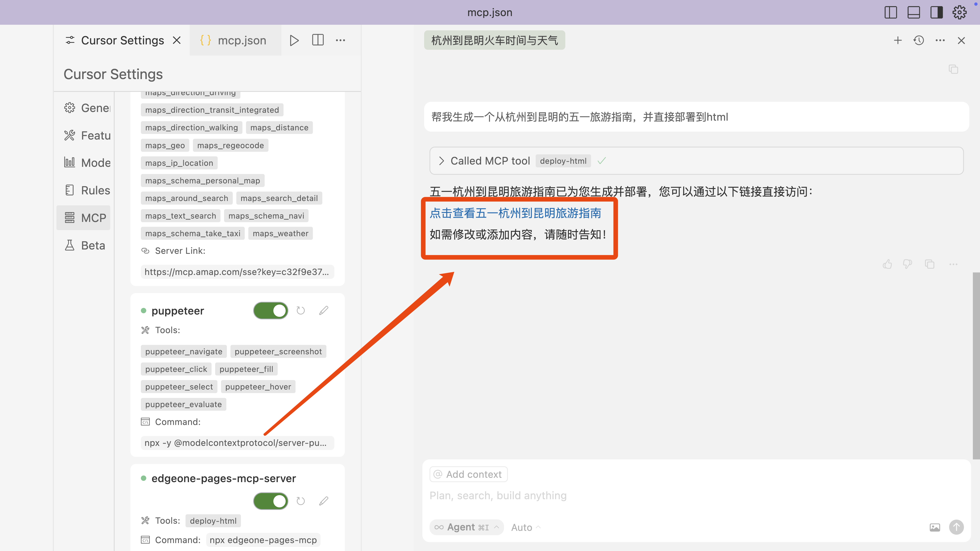Switch to the mcp.json tab
The image size is (980, 551).
pyautogui.click(x=234, y=40)
